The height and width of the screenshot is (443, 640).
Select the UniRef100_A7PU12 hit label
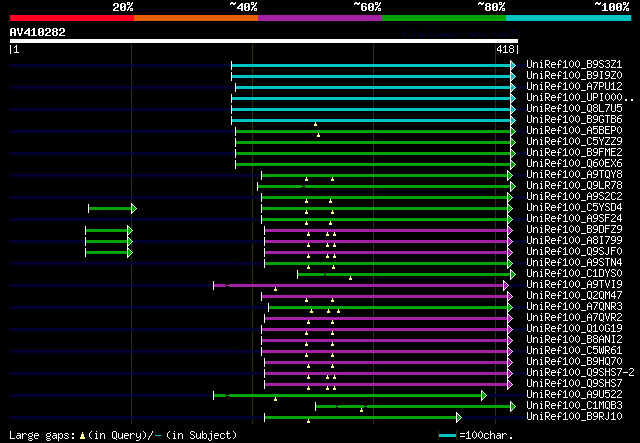click(x=574, y=87)
